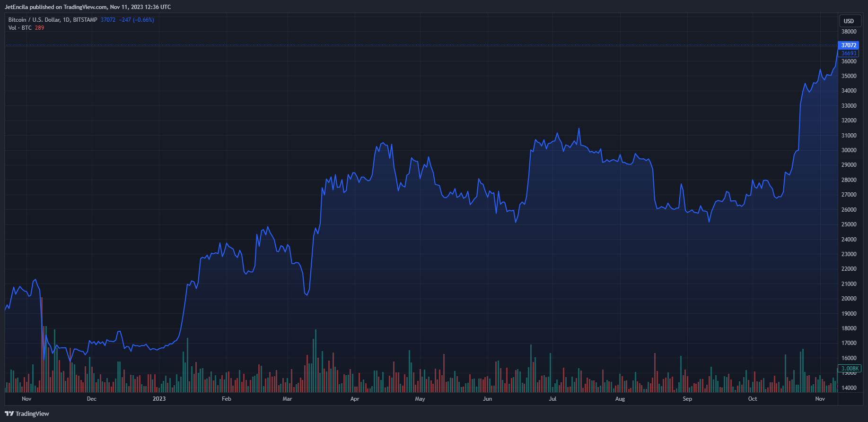Click the 26000 price axis label
Screen dimensions: 868x422
[x=849, y=210]
